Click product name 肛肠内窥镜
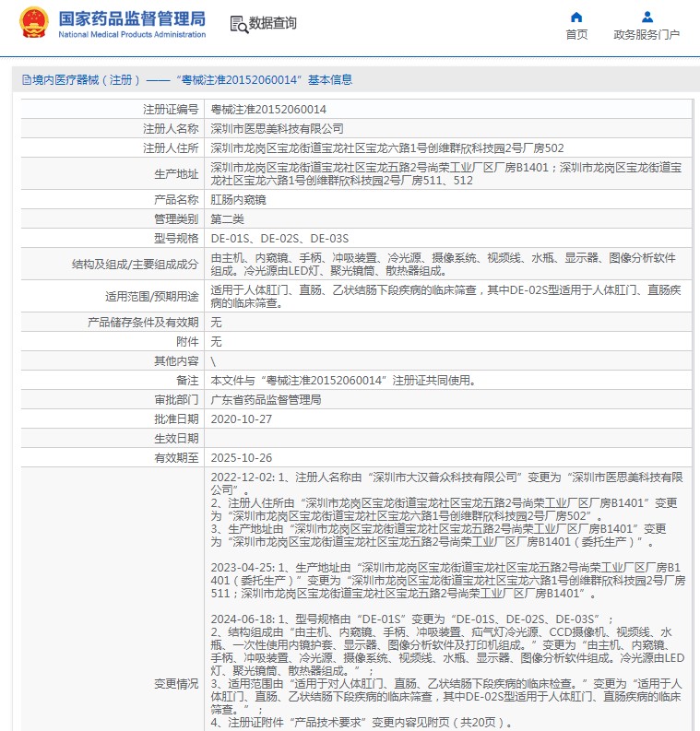This screenshot has height=731, width=700. (x=238, y=200)
